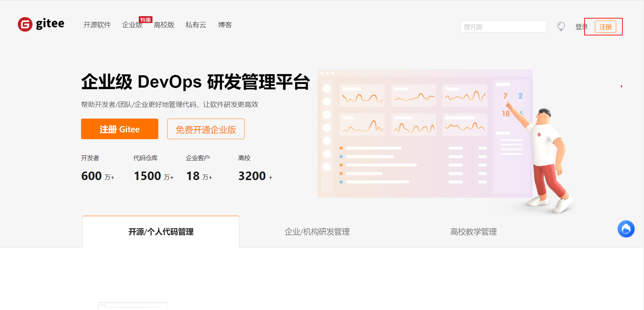Image resolution: width=644 pixels, height=310 pixels.
Task: Click the 登录 login link
Action: click(581, 27)
